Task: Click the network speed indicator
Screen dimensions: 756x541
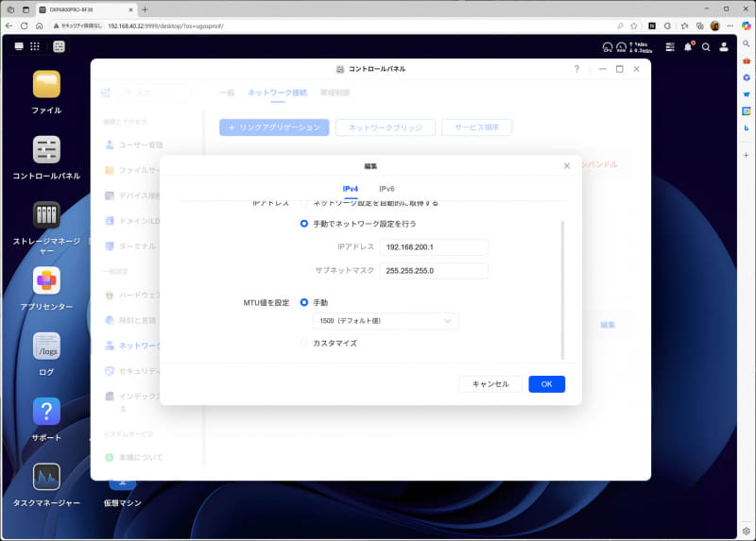Action: pyautogui.click(x=641, y=46)
